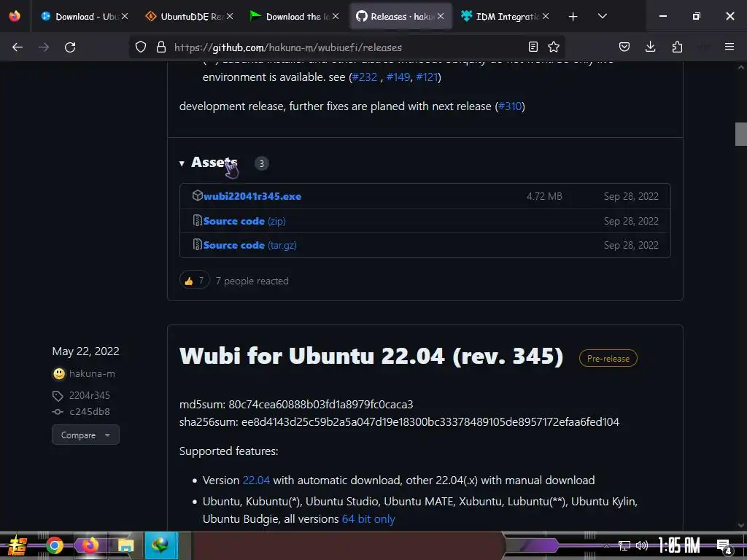Screen dimensions: 747x560
Task: Click the tag icon next to 2204r345
Action: tap(58, 396)
